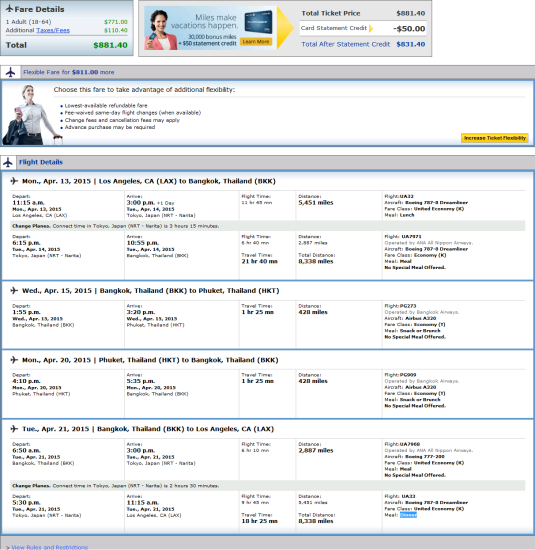Click the Learn More button in miles ad
Image resolution: width=535 pixels, height=550 pixels.
(x=256, y=42)
